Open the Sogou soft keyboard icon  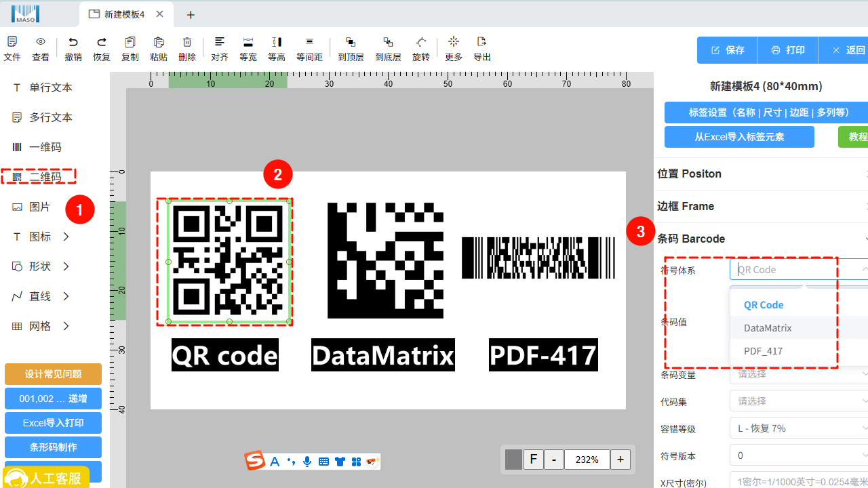click(x=323, y=462)
